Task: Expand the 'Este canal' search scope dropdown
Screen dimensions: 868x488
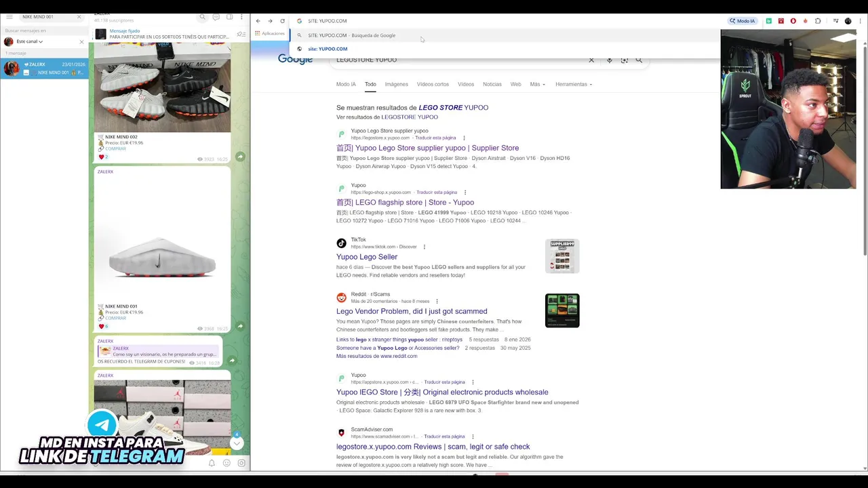Action: point(29,41)
